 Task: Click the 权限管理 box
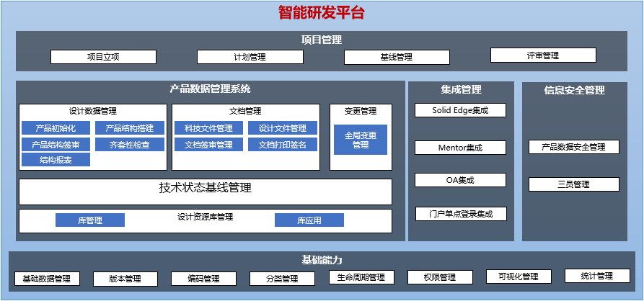pos(440,277)
